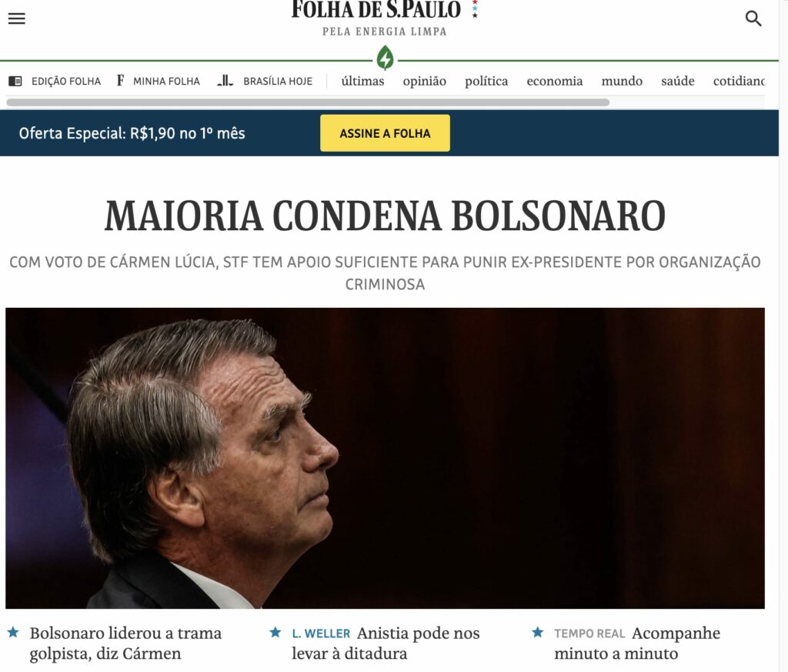Go to the economia section
This screenshot has height=672, width=788.
click(x=555, y=81)
